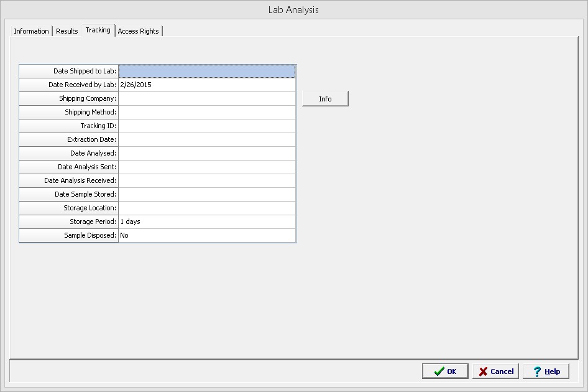This screenshot has width=588, height=392.
Task: Click the Date Analysed field
Action: point(206,154)
